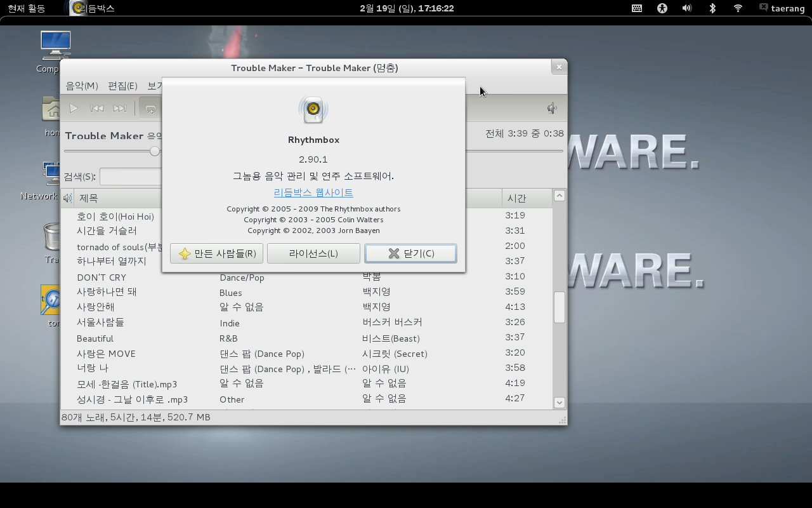The image size is (812, 508).
Task: Open the system volume icon in top bar
Action: [x=687, y=8]
